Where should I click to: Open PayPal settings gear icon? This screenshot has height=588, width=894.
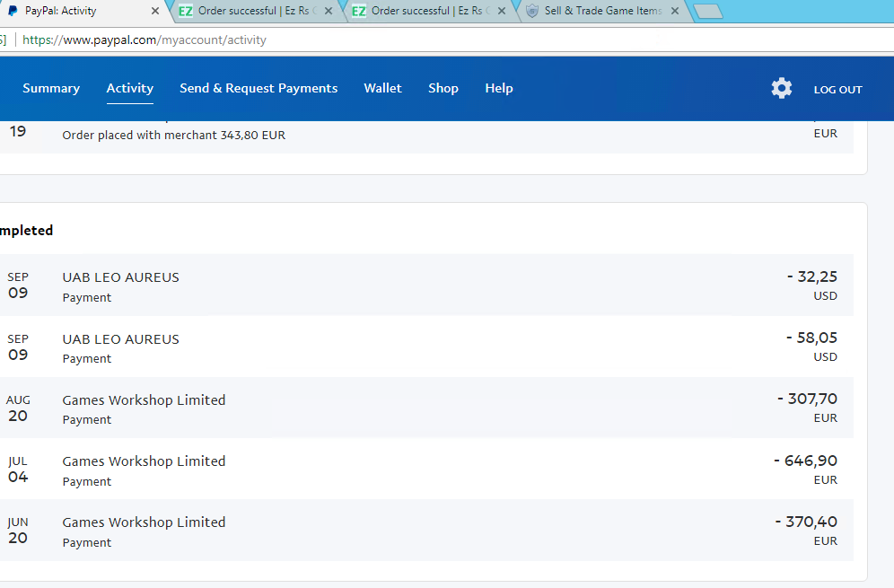point(781,88)
